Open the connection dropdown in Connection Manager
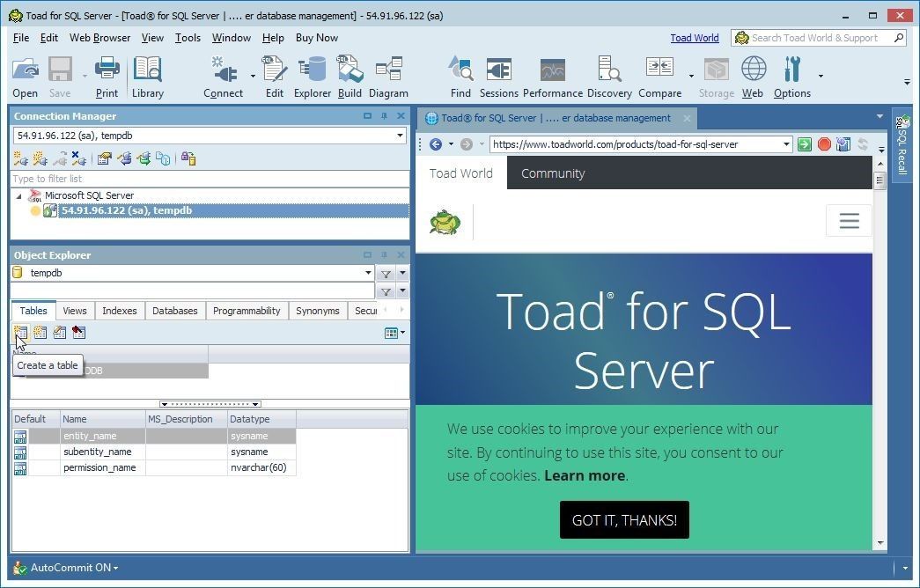This screenshot has height=588, width=920. click(401, 136)
